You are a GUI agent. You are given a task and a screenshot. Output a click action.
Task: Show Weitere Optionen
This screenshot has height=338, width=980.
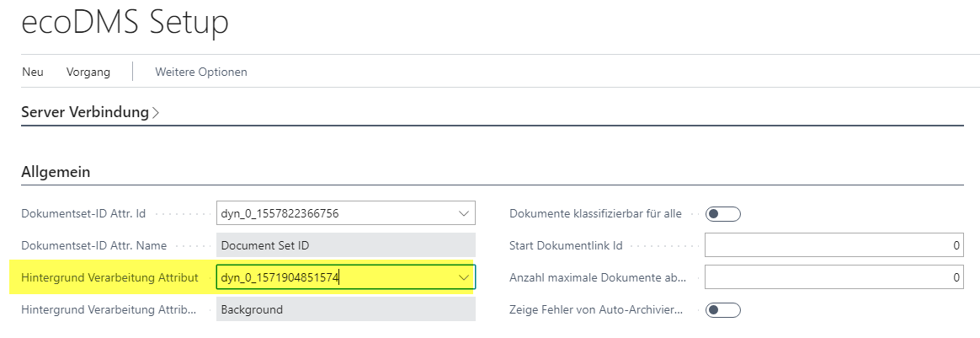pos(201,72)
